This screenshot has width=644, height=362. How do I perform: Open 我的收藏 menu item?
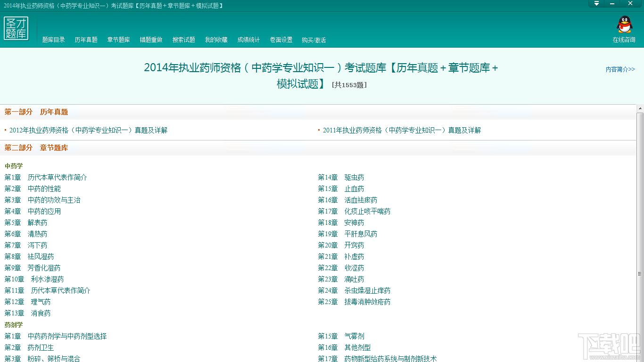pyautogui.click(x=216, y=40)
